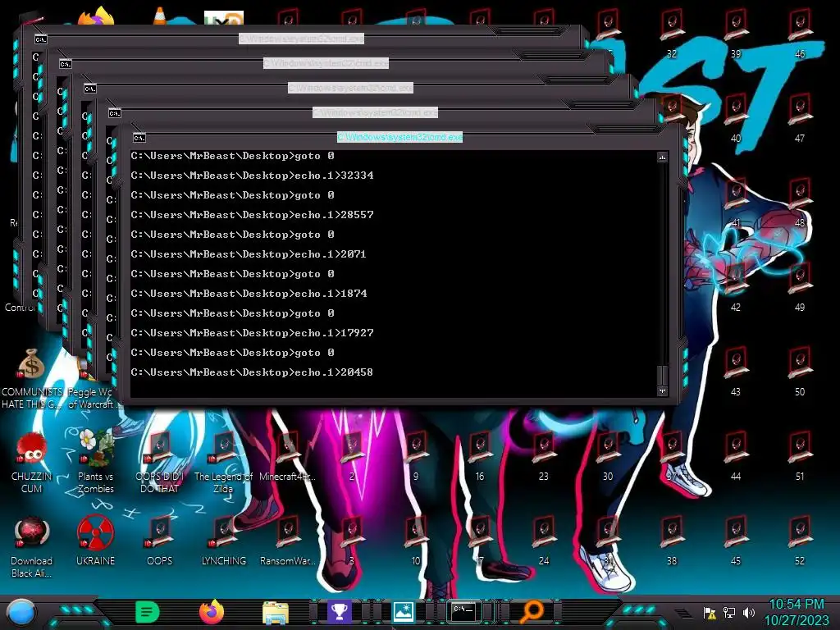Image resolution: width=840 pixels, height=630 pixels.
Task: Select desktop icon numbered 16
Action: [x=479, y=456]
